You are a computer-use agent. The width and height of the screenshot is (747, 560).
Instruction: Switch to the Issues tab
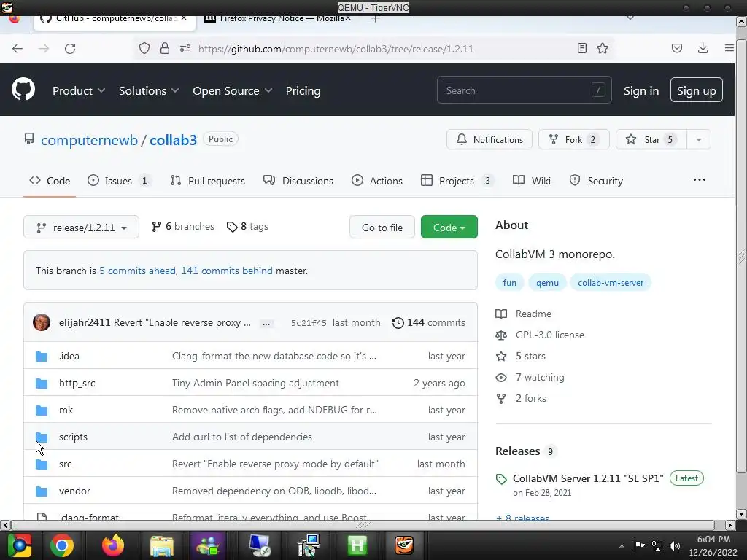pos(119,181)
